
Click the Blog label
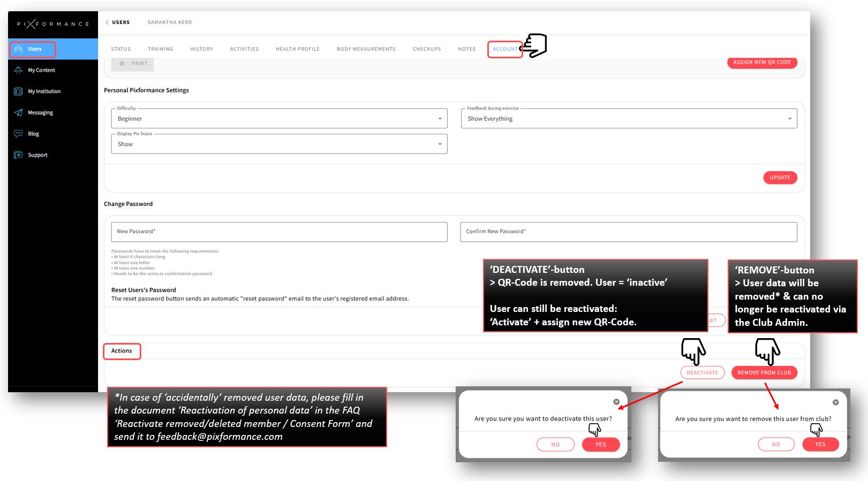pyautogui.click(x=34, y=134)
